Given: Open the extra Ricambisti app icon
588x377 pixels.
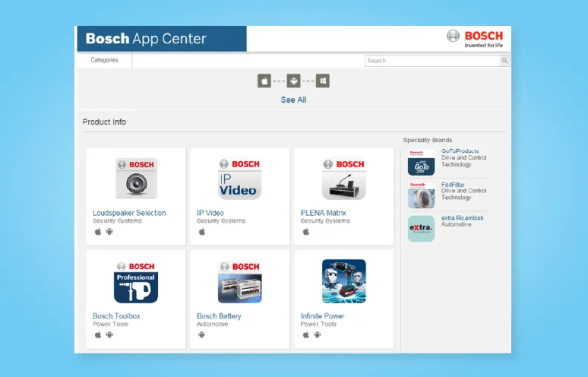Looking at the screenshot, I should coord(421,229).
